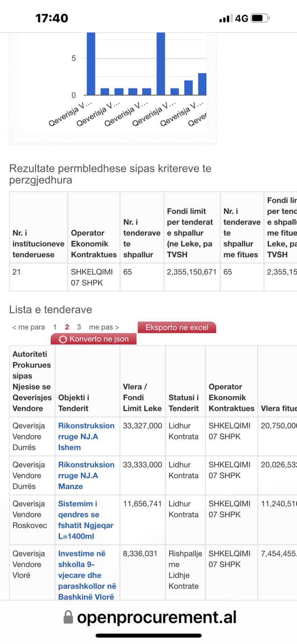Click the Objekti i Tenderit column header
This screenshot has width=297, height=644.
[74, 403]
